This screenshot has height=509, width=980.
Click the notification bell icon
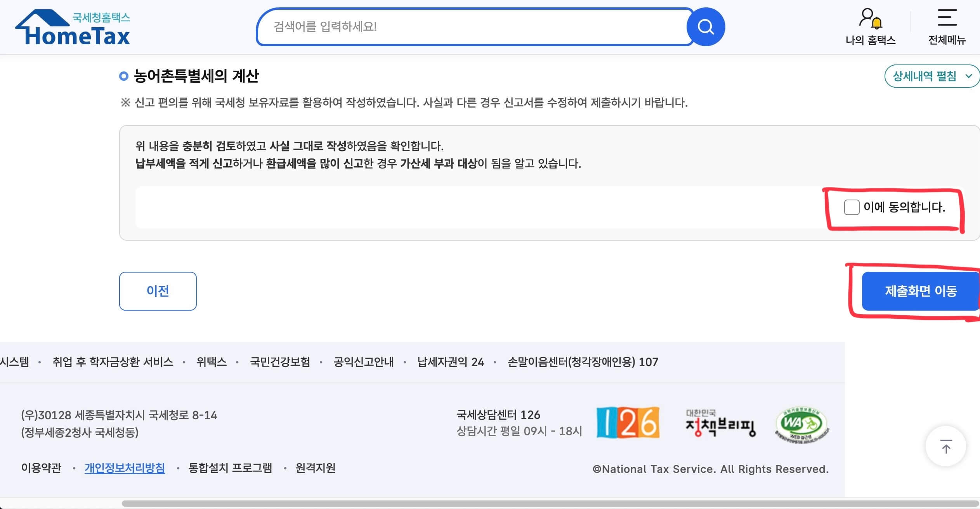point(878,23)
